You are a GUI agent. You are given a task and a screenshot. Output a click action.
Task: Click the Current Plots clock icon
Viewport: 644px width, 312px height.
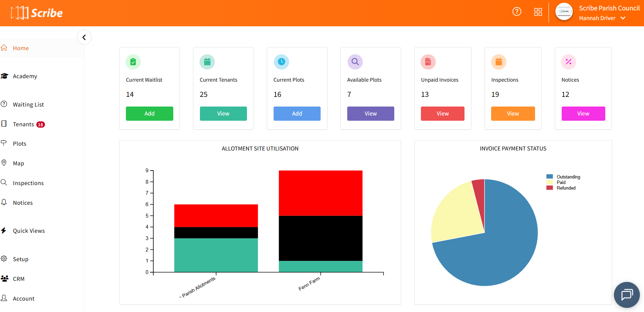point(281,62)
